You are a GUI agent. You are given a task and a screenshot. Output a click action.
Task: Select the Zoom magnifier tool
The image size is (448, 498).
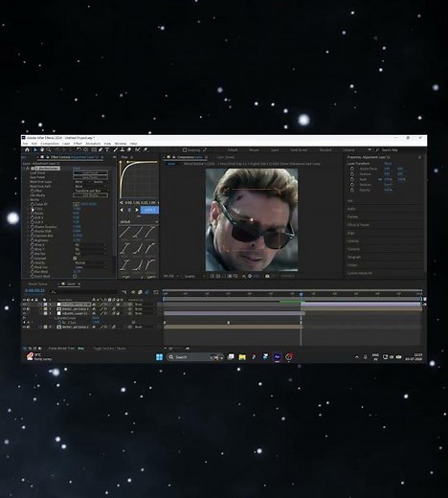pos(49,149)
